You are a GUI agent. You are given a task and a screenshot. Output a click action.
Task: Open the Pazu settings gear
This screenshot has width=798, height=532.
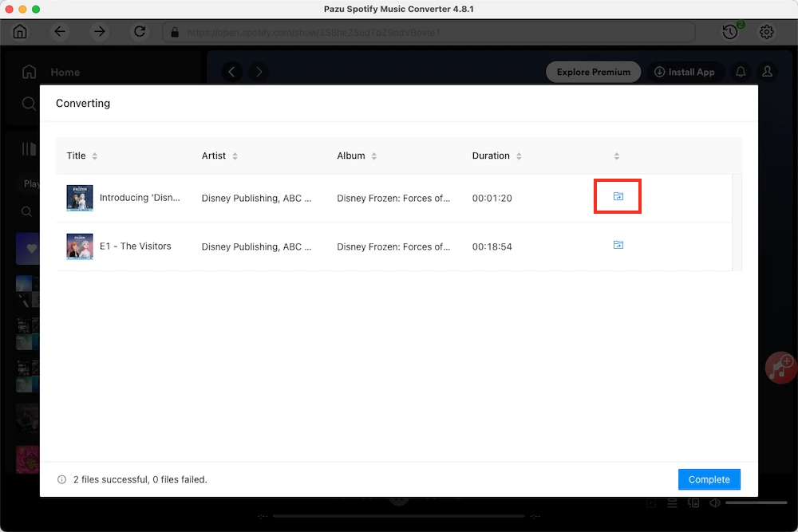767,31
